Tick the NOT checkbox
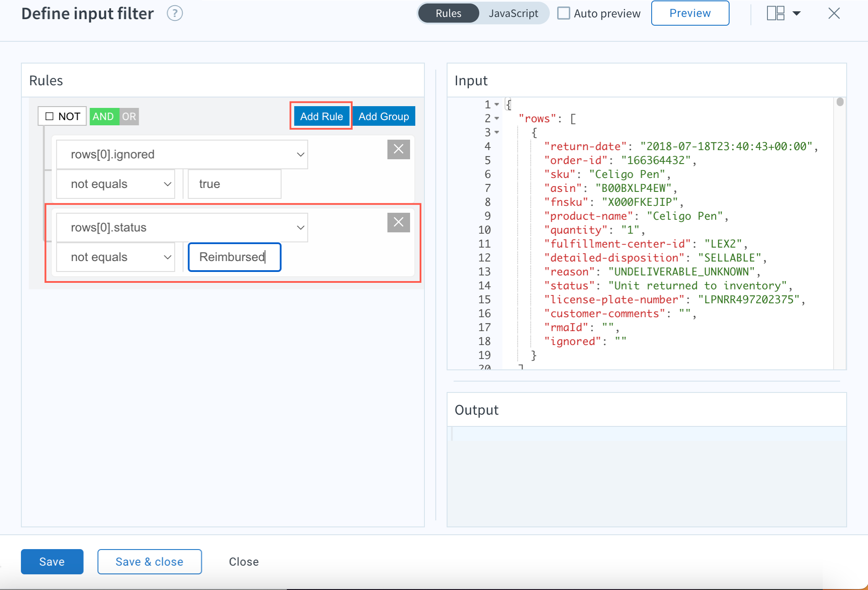Screen dimensions: 868x590 click(x=49, y=116)
